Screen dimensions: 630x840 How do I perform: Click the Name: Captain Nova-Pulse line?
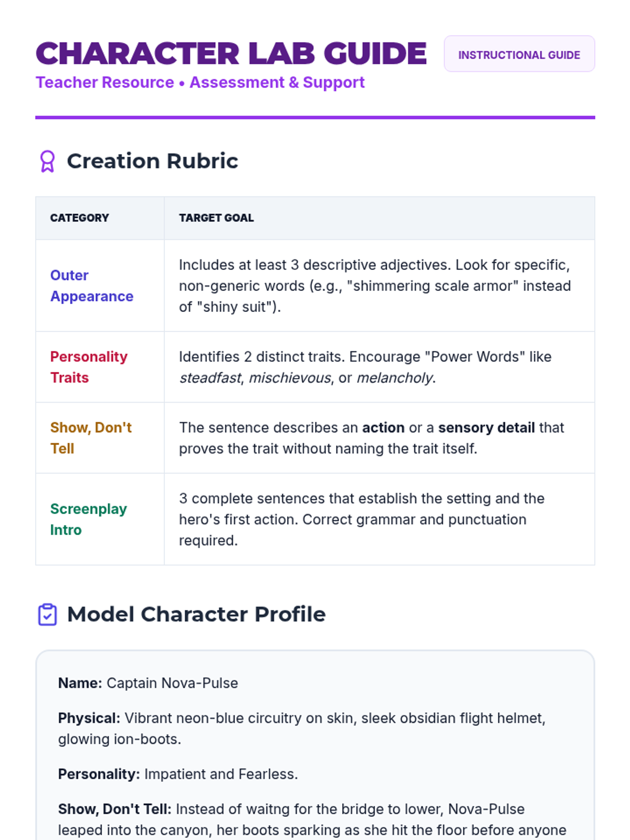coord(148,683)
